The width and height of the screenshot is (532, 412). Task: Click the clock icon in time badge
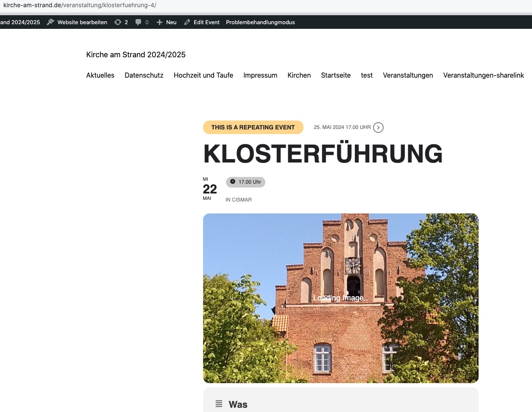[x=233, y=182]
